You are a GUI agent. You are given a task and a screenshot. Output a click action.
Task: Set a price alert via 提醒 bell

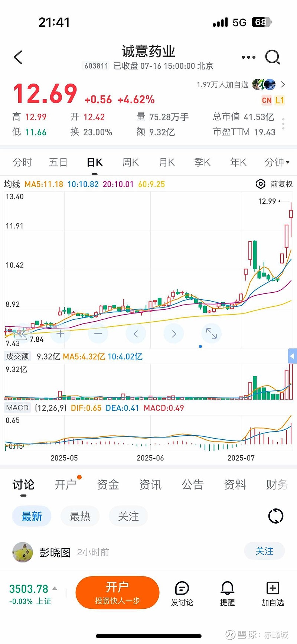click(x=227, y=593)
